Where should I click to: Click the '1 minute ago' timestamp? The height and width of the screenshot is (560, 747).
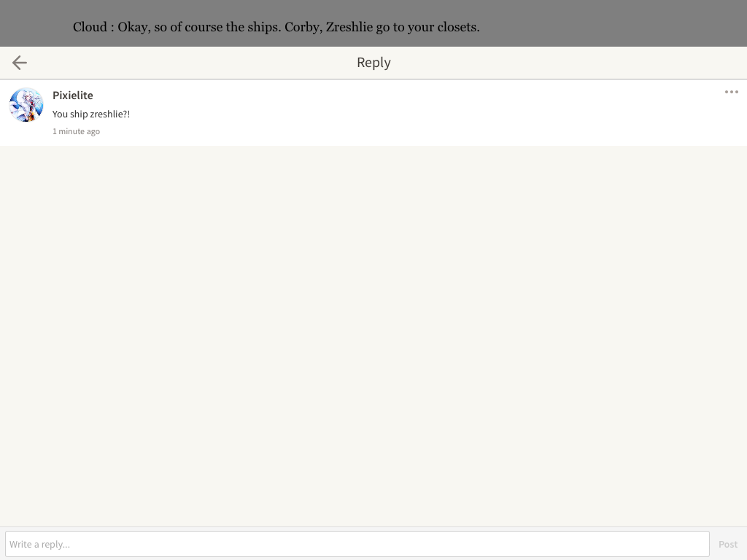point(76,131)
